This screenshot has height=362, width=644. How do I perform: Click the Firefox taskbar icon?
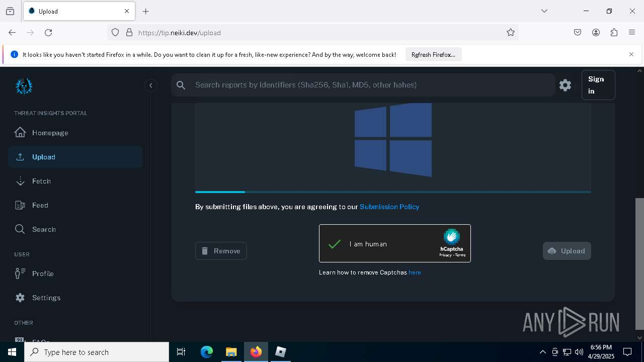point(256,352)
